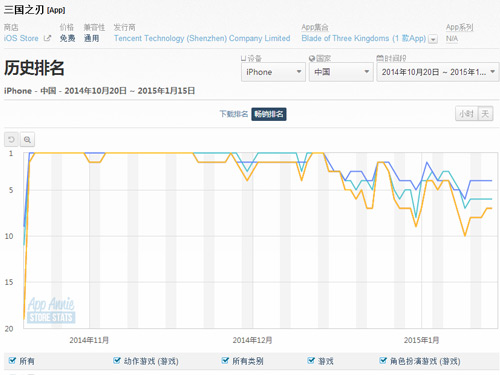The height and width of the screenshot is (375, 500).
Task: Click the 2014年12月 marker on chart axis
Action: click(252, 340)
